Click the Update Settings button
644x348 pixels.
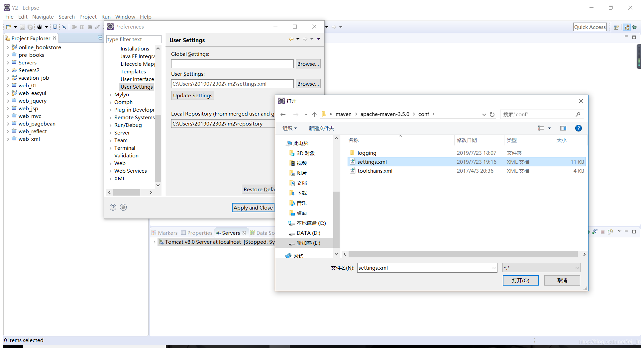click(192, 96)
